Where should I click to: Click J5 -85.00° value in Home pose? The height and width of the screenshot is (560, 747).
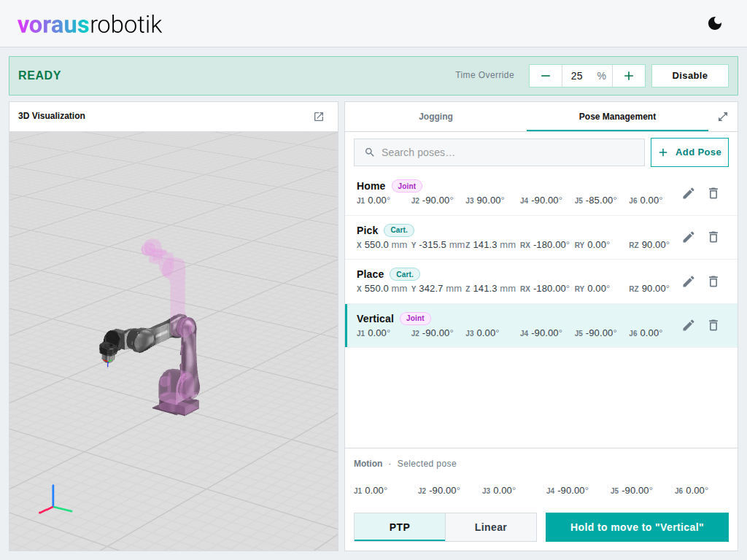[x=595, y=201]
